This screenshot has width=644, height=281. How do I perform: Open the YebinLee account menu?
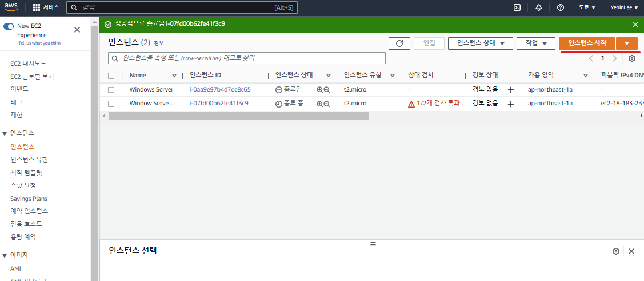pos(623,7)
